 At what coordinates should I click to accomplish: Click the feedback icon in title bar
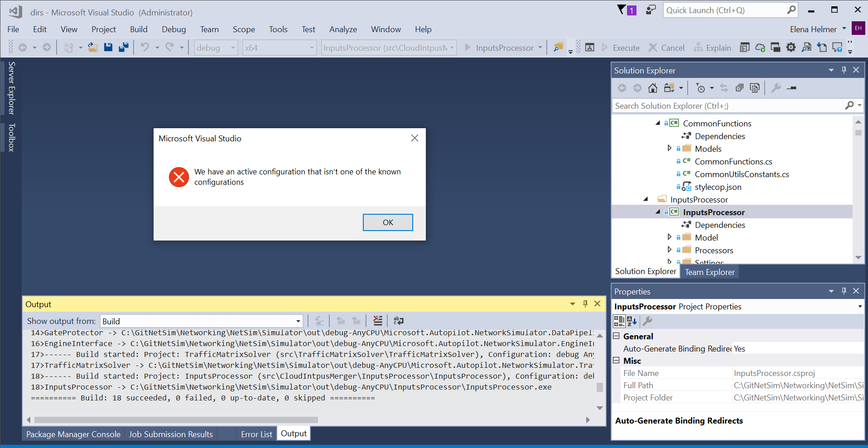[651, 10]
